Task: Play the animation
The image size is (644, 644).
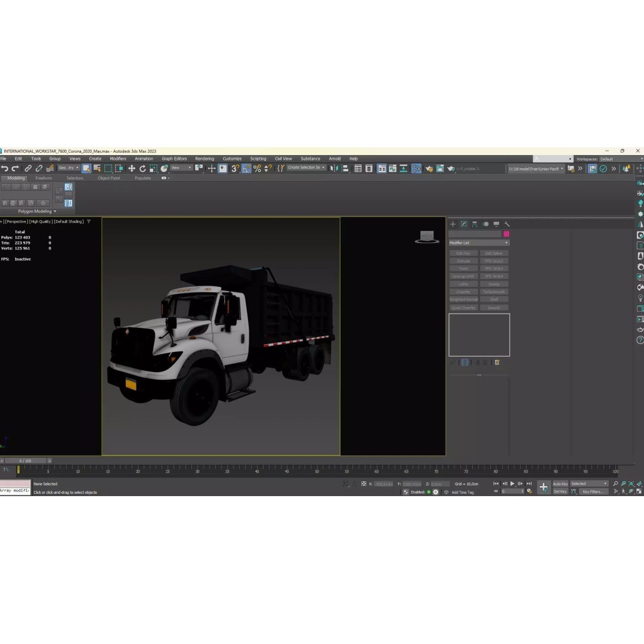Action: click(512, 484)
